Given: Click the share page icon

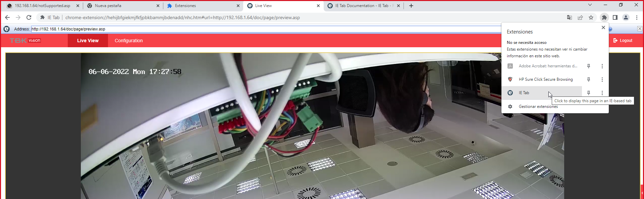Looking at the screenshot, I should [x=580, y=17].
